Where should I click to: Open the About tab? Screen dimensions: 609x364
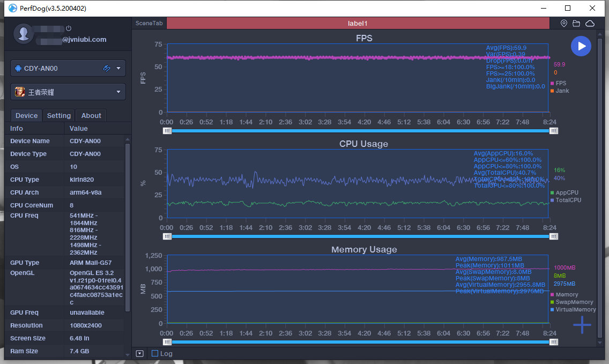[91, 116]
